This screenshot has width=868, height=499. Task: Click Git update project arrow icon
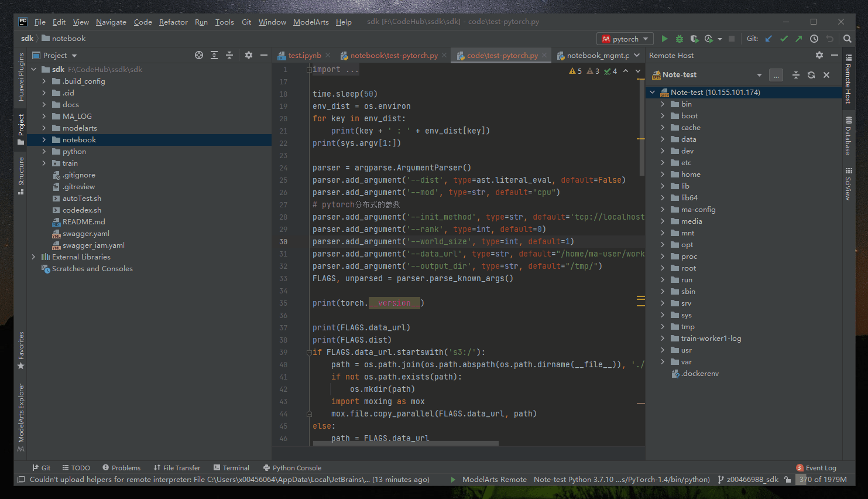click(768, 39)
